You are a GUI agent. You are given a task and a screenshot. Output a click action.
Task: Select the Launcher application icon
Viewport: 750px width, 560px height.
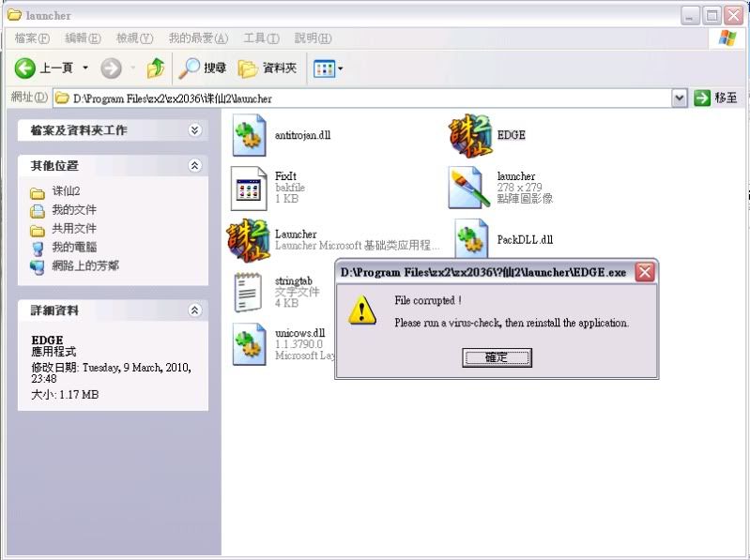pyautogui.click(x=249, y=240)
